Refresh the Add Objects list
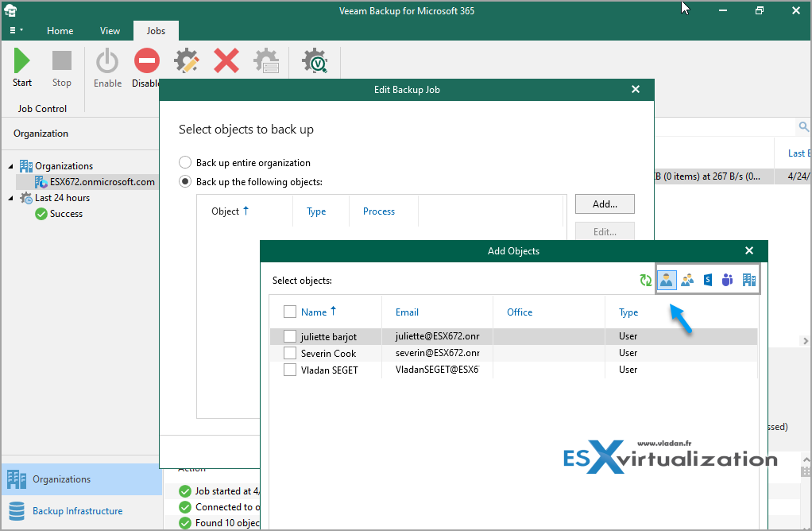The height and width of the screenshot is (531, 812). pyautogui.click(x=645, y=281)
